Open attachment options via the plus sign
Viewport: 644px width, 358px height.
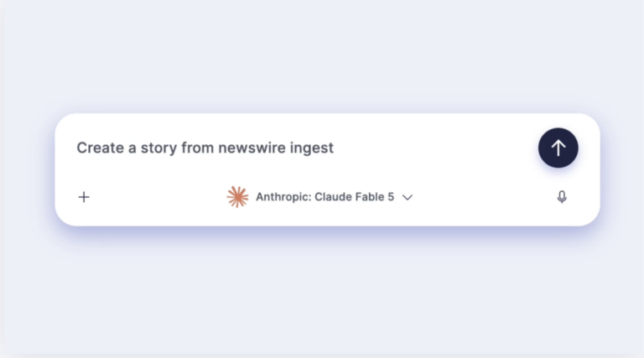click(x=84, y=197)
